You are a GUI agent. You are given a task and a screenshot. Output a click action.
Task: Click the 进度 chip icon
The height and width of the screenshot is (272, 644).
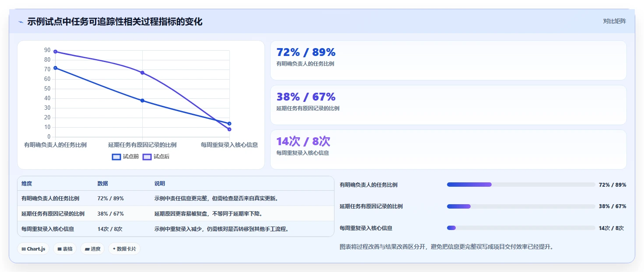tap(87, 249)
